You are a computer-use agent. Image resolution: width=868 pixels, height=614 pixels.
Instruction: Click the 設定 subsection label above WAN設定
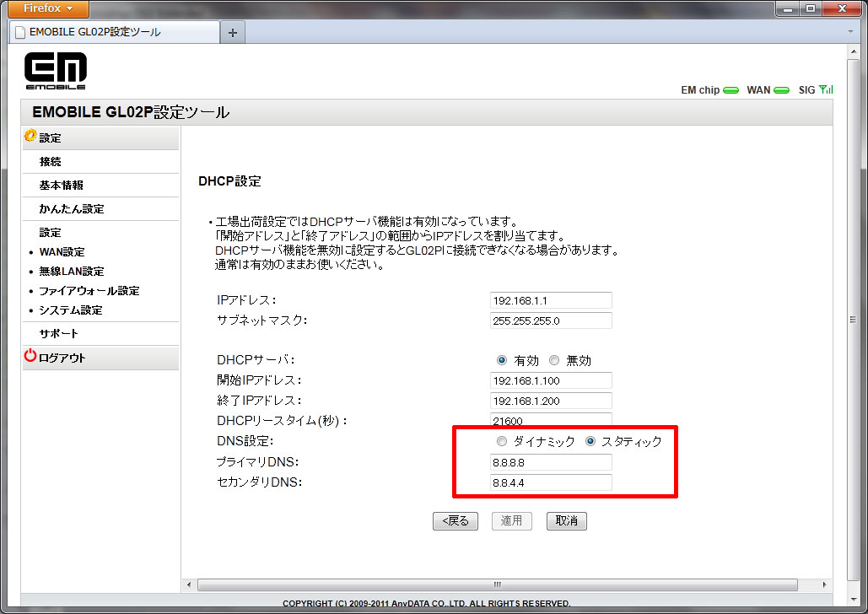(50, 233)
